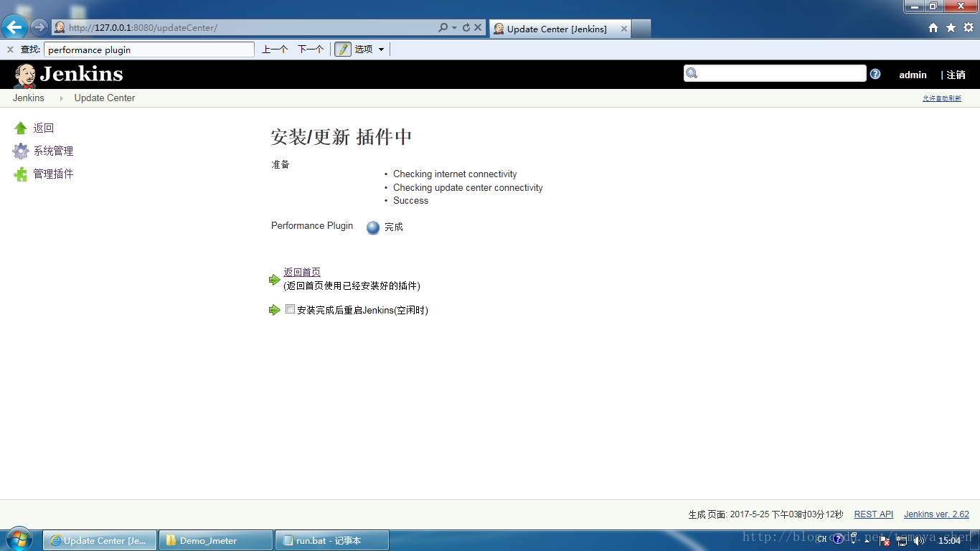Click the browser Home icon
The width and height of the screenshot is (980, 551).
click(933, 28)
